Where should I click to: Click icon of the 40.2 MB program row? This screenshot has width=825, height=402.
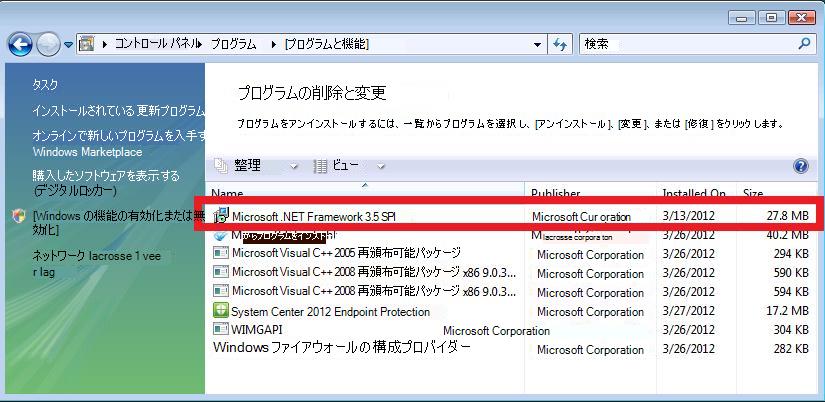220,235
